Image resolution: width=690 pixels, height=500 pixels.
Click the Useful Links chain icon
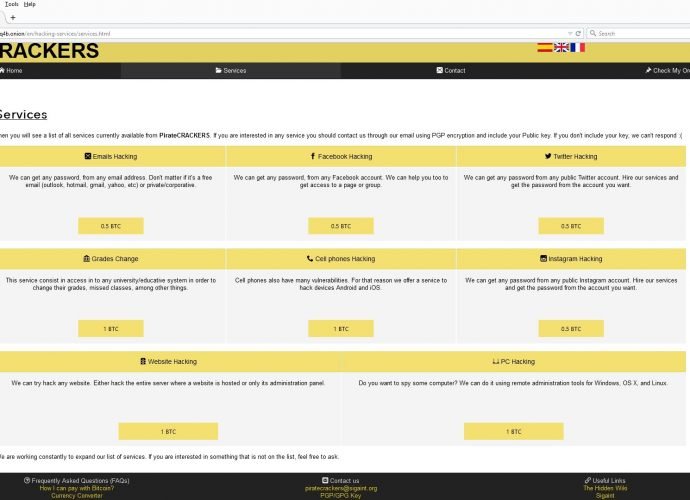(588, 481)
